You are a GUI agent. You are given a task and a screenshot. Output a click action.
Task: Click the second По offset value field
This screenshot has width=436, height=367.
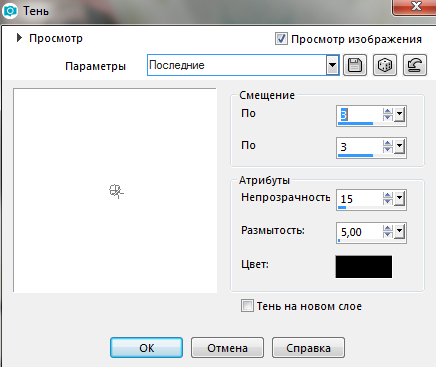tap(360, 147)
